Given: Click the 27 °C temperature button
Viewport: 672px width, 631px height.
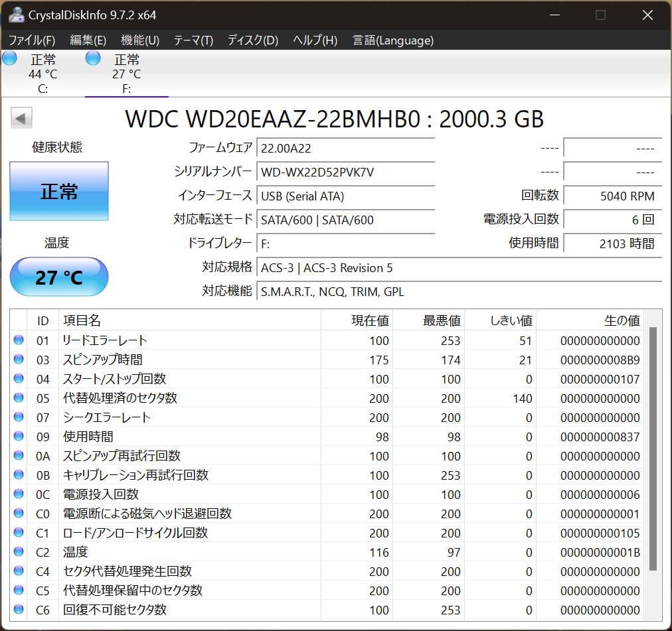Looking at the screenshot, I should point(59,277).
